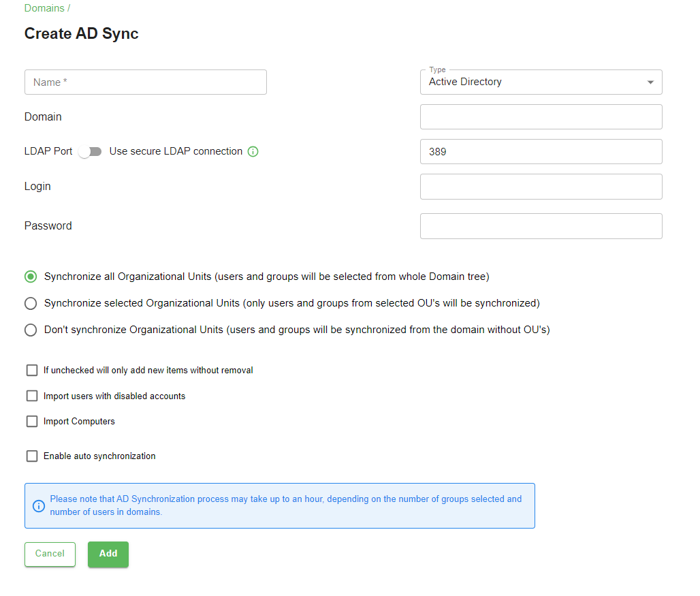Click the info icon in the blue notice box
This screenshot has width=700, height=596.
coord(39,506)
